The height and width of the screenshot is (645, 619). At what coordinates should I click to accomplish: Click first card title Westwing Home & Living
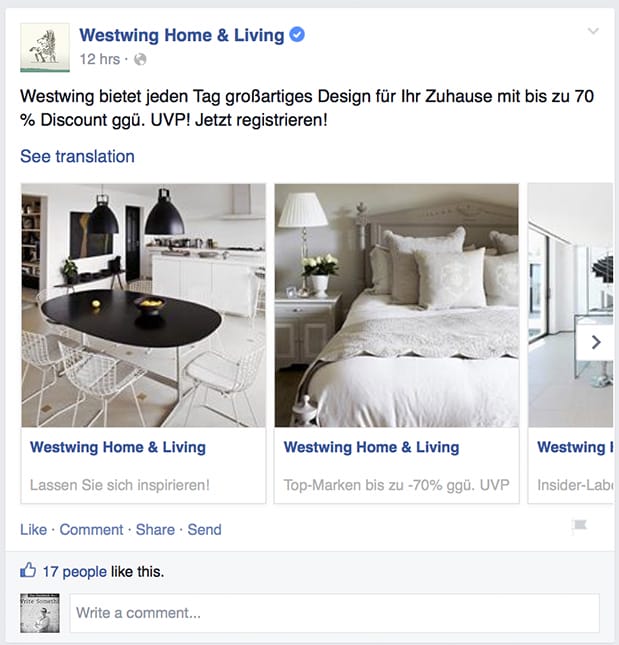(118, 447)
